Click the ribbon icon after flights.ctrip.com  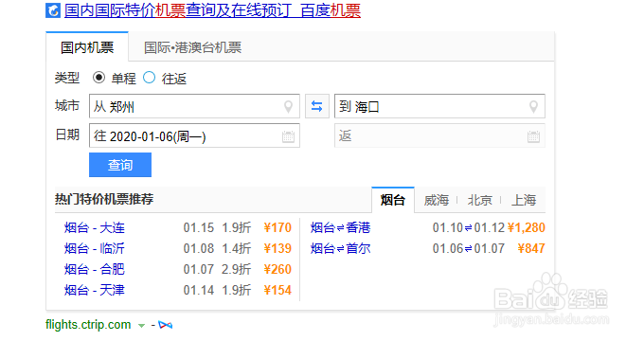166,325
